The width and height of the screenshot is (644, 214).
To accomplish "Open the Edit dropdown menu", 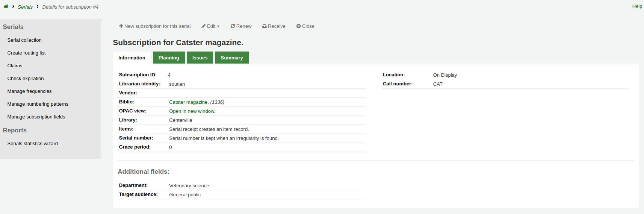I will (210, 26).
